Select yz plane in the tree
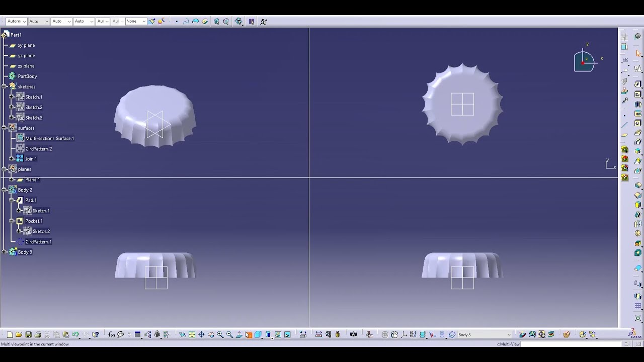Screen dimensions: 644x362 tap(26, 56)
